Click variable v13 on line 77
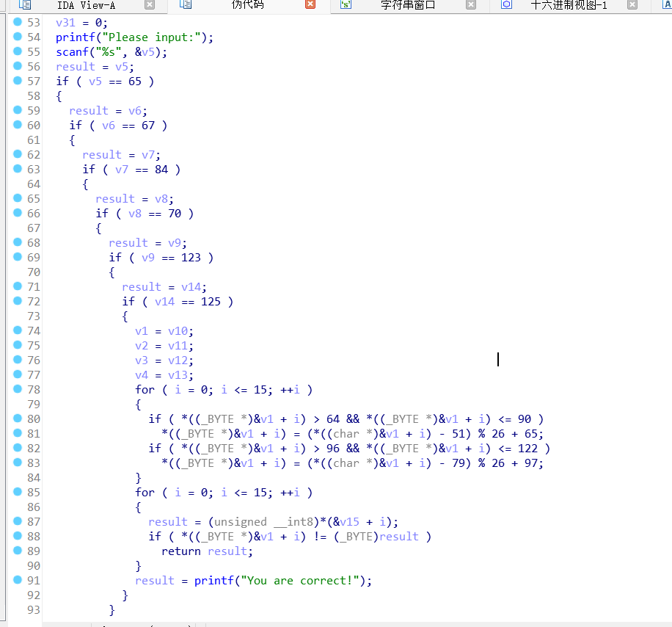Screen dimensions: 672x627 (x=178, y=375)
